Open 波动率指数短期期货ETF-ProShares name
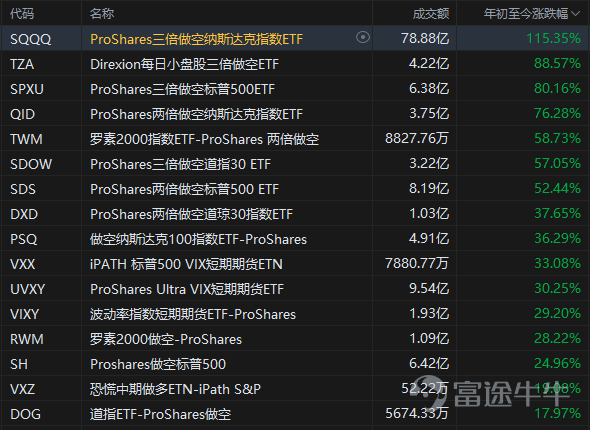The height and width of the screenshot is (430, 590). point(193,314)
